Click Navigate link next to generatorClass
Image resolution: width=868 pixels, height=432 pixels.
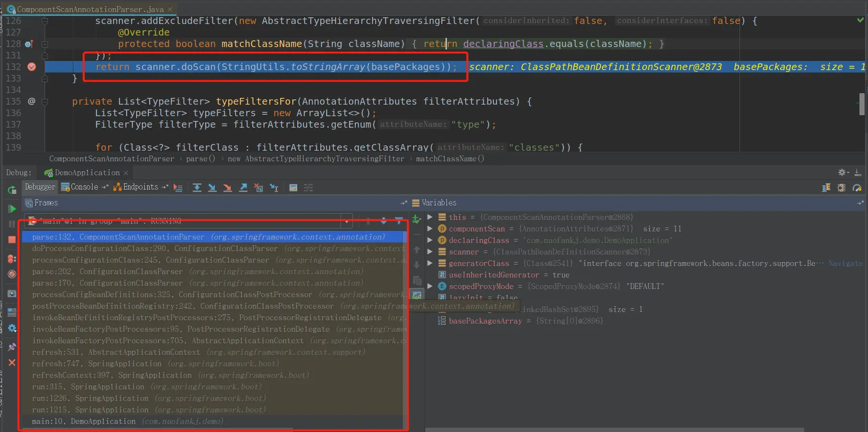tap(845, 264)
